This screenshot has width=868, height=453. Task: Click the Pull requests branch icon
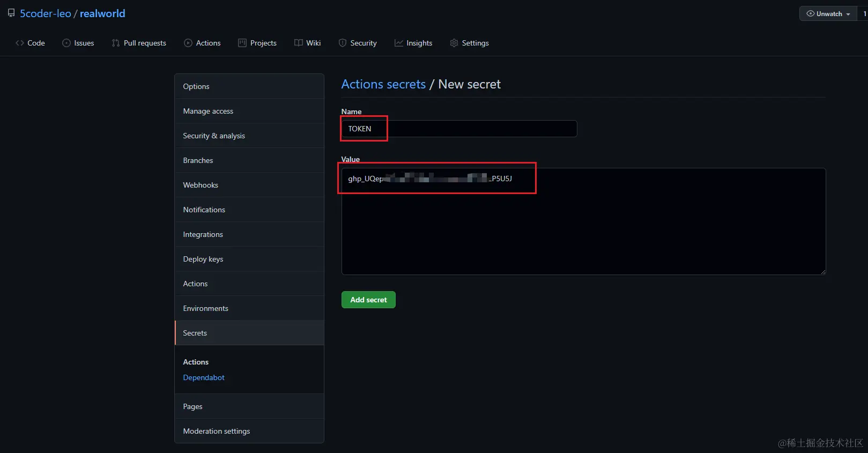[116, 43]
